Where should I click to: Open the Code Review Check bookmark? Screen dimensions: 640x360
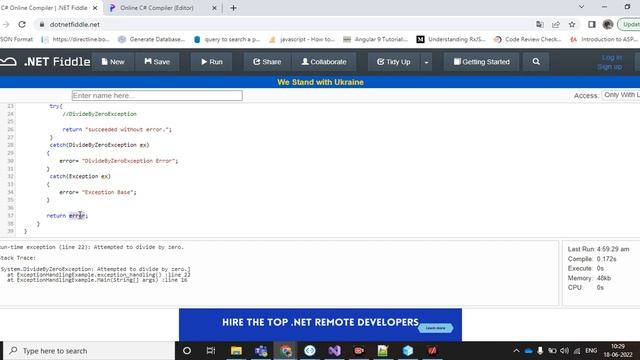point(527,39)
